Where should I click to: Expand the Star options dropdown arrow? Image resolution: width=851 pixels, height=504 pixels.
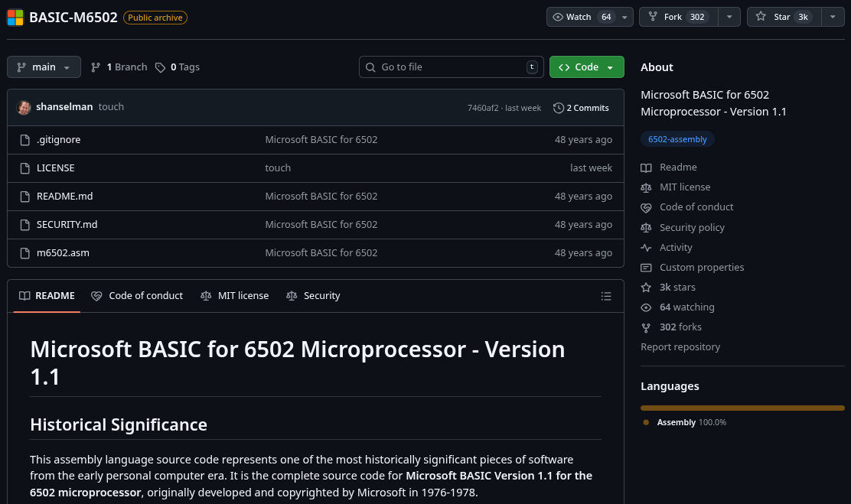pos(833,16)
